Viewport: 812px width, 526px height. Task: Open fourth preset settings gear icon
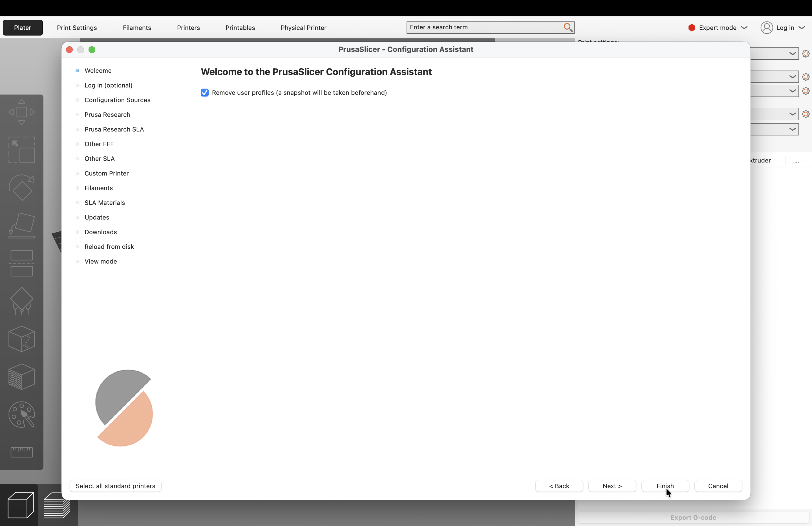pos(806,114)
